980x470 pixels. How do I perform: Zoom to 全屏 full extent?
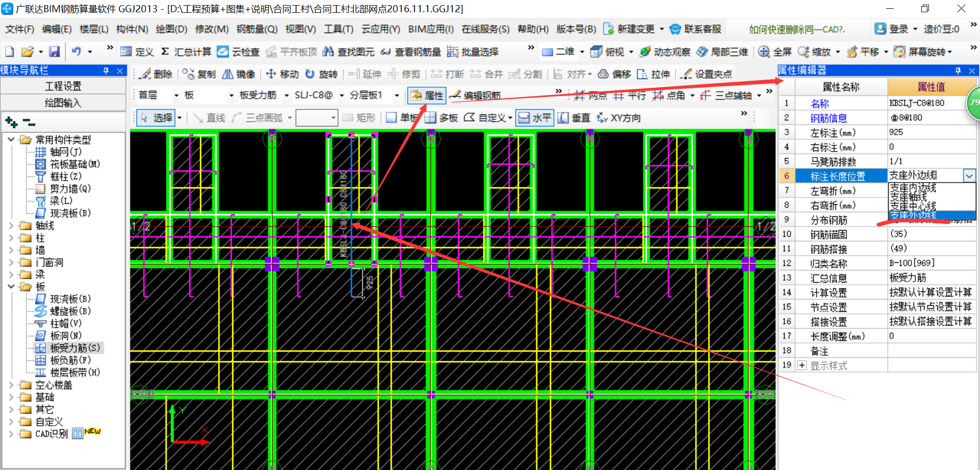point(775,52)
